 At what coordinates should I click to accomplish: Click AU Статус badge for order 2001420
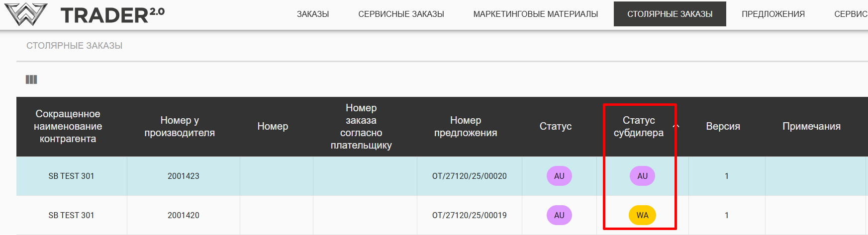(559, 215)
